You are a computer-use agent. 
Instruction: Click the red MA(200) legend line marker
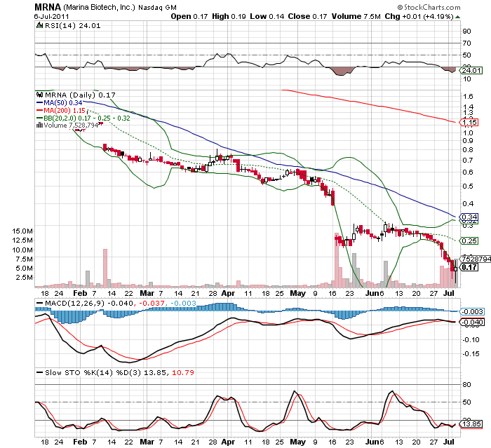click(x=39, y=111)
